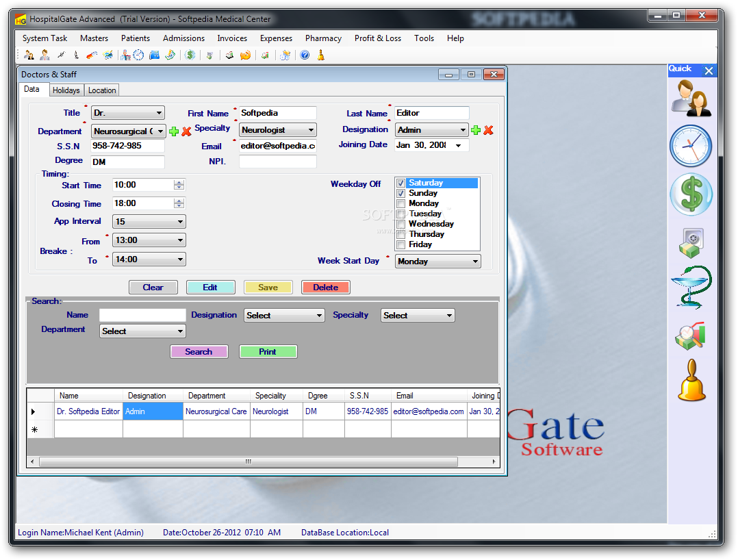This screenshot has width=738, height=560.
Task: Click the orange refresh arrow toolbar icon
Action: pyautogui.click(x=245, y=55)
